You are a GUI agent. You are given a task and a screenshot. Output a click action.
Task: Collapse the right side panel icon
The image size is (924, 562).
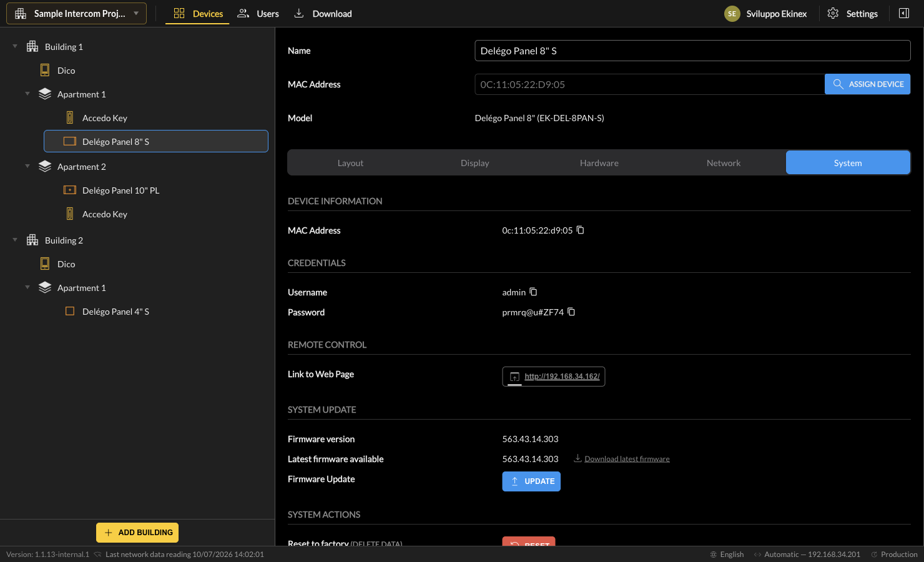click(903, 13)
